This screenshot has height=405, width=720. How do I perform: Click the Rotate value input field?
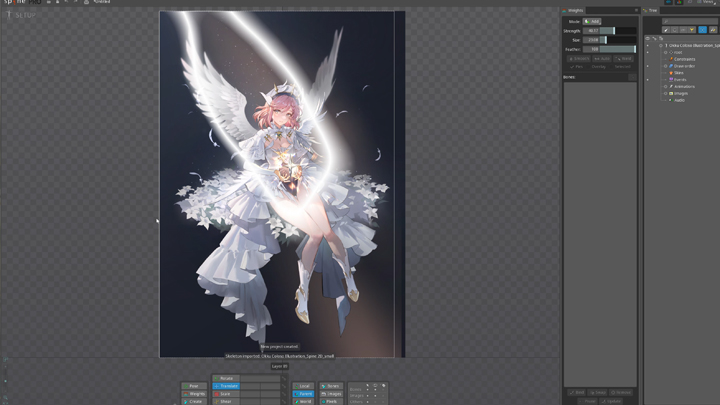point(260,378)
